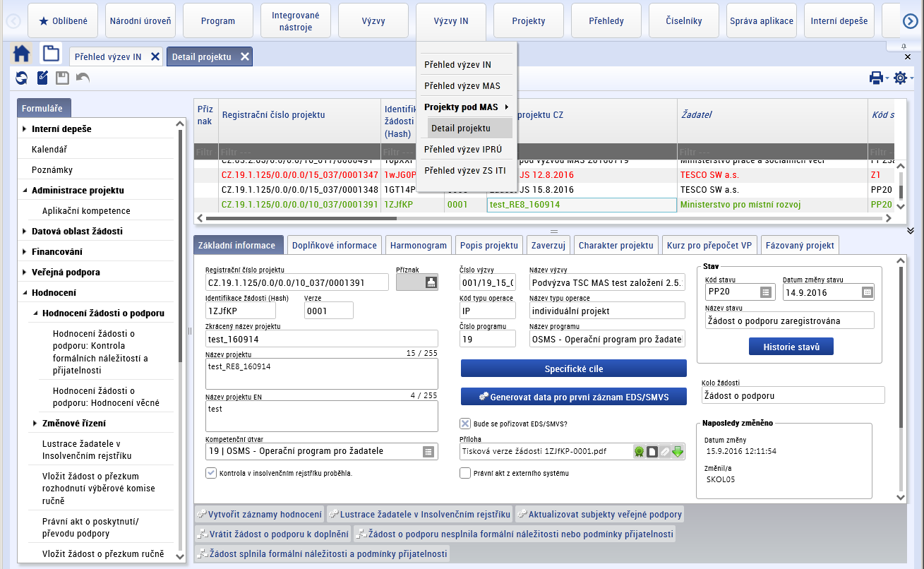
Task: Refresh data with the circular arrows icon
Action: click(x=22, y=78)
